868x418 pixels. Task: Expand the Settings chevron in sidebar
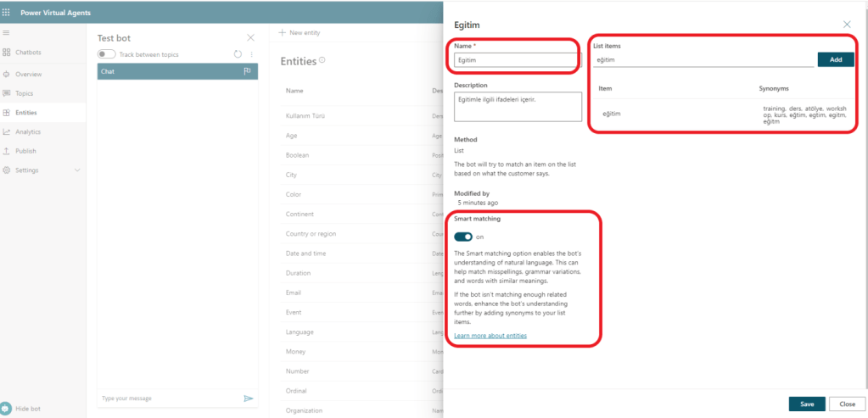pos(78,170)
